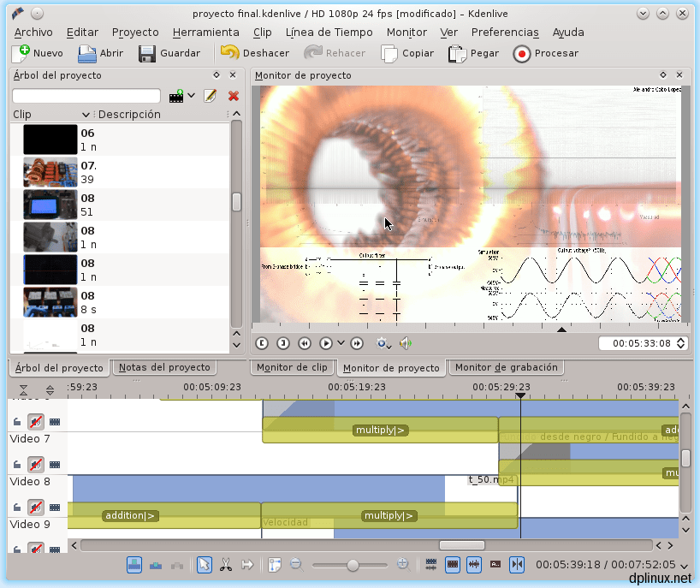
Task: Select the default selection tool
Action: tap(204, 565)
